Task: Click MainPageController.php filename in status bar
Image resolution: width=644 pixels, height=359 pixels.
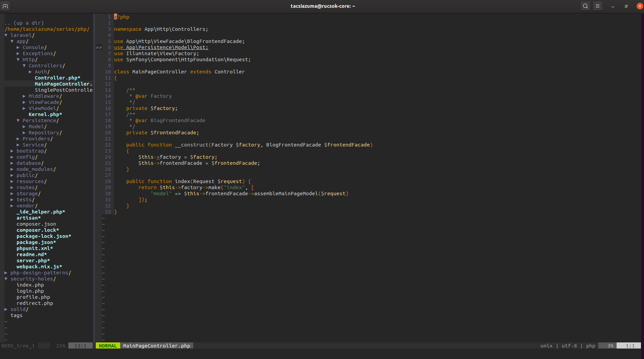Action: (x=156, y=346)
